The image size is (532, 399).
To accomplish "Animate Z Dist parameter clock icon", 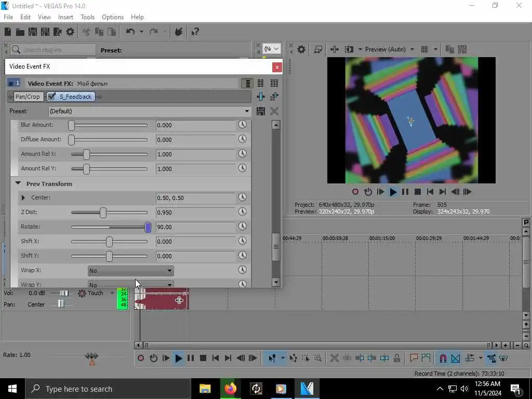I will pyautogui.click(x=242, y=212).
